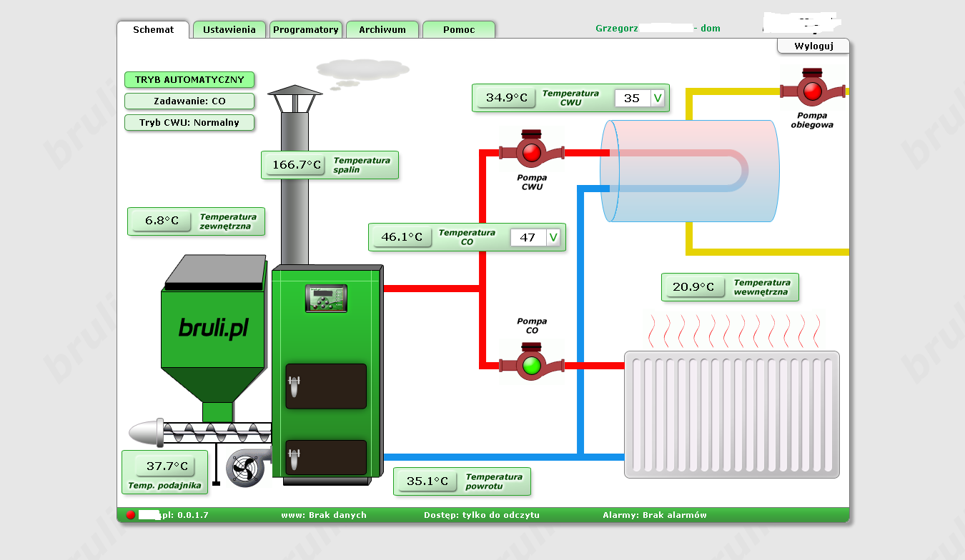
Task: Click the radiator image
Action: click(731, 414)
